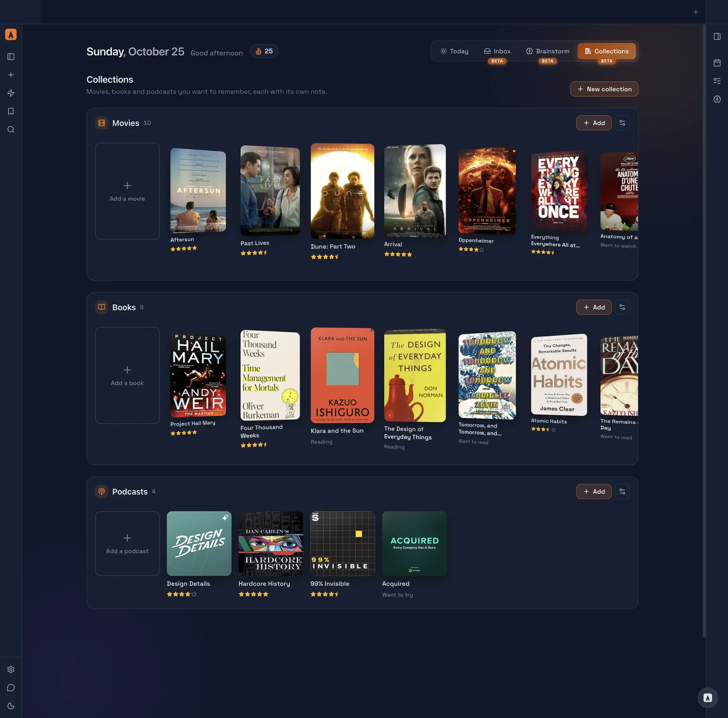Select the Collections tab
Screen dimensions: 728x718
pyautogui.click(x=607, y=51)
